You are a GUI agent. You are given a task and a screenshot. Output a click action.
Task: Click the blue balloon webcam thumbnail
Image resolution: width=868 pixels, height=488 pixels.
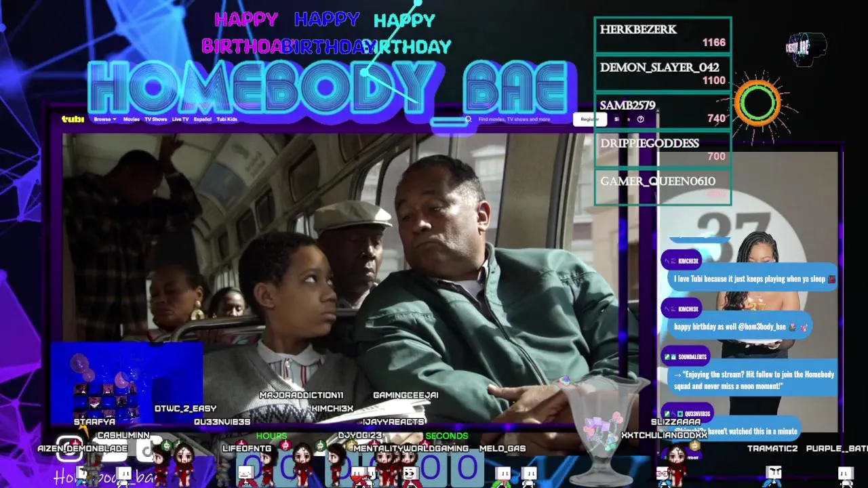[x=127, y=383]
